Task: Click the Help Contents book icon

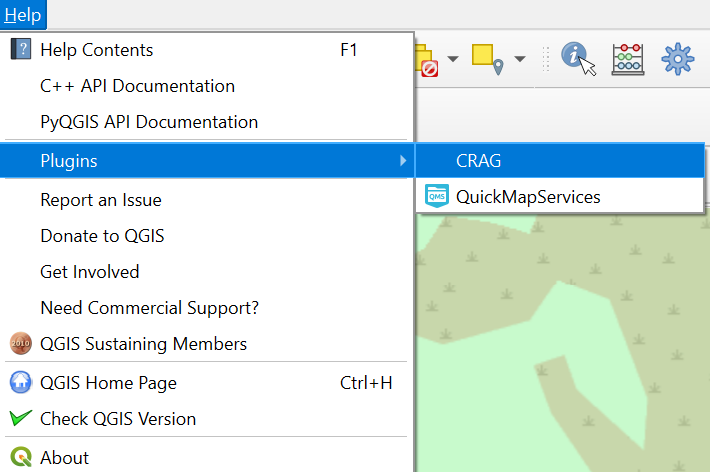Action: tap(21, 49)
